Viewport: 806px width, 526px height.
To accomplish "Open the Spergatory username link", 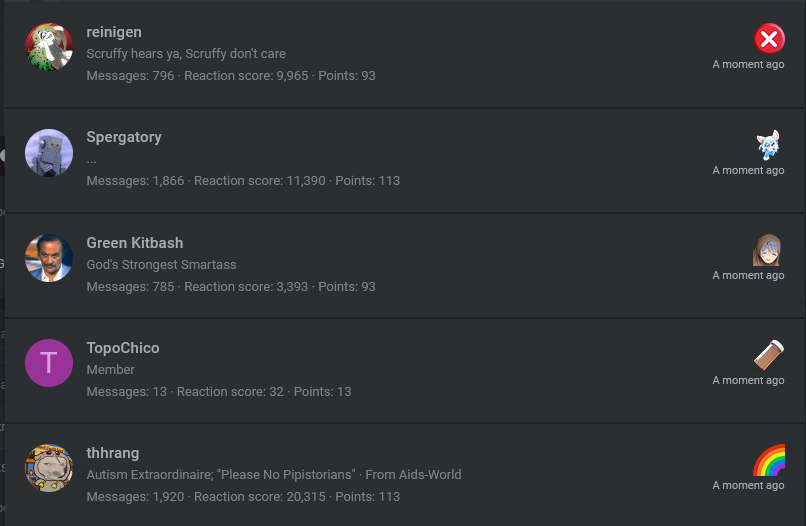I will point(124,137).
